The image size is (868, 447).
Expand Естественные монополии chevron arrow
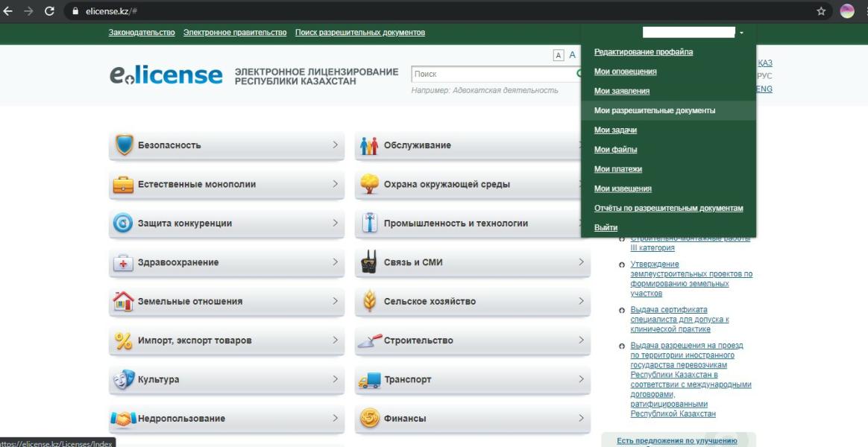[x=336, y=184]
